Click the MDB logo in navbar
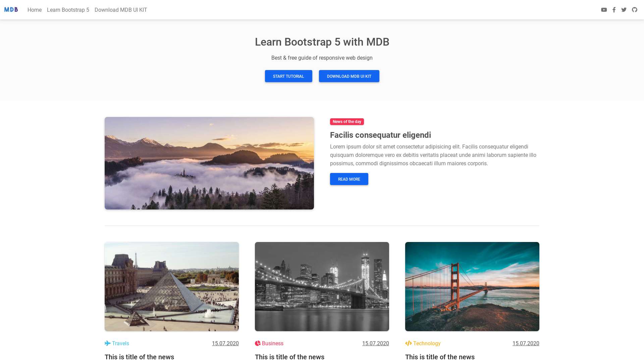The image size is (644, 362). click(11, 9)
